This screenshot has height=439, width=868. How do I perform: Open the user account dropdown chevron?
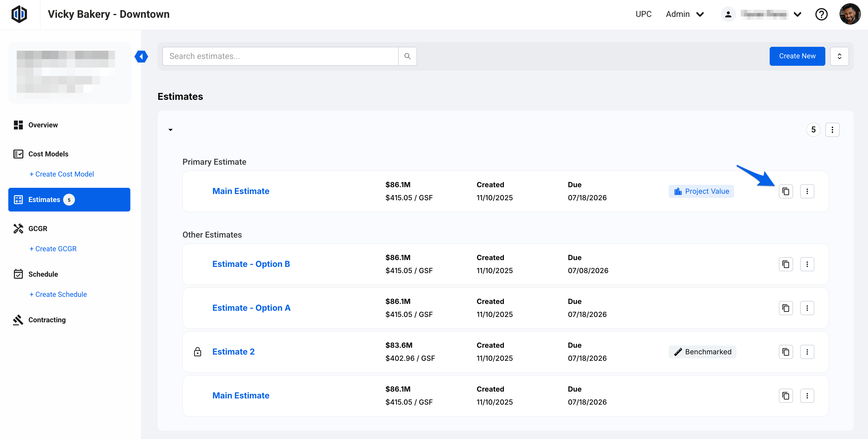coord(797,15)
